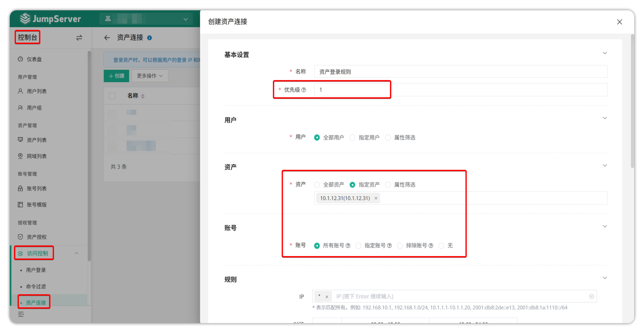Tick the select-all checkbox in table header

(x=112, y=96)
